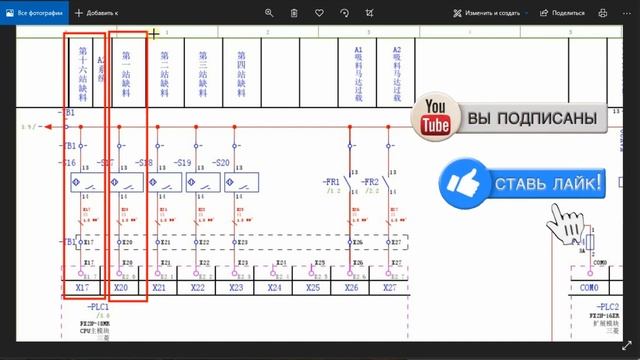Enter fullscreen with diagonal arrows icon

(x=627, y=346)
